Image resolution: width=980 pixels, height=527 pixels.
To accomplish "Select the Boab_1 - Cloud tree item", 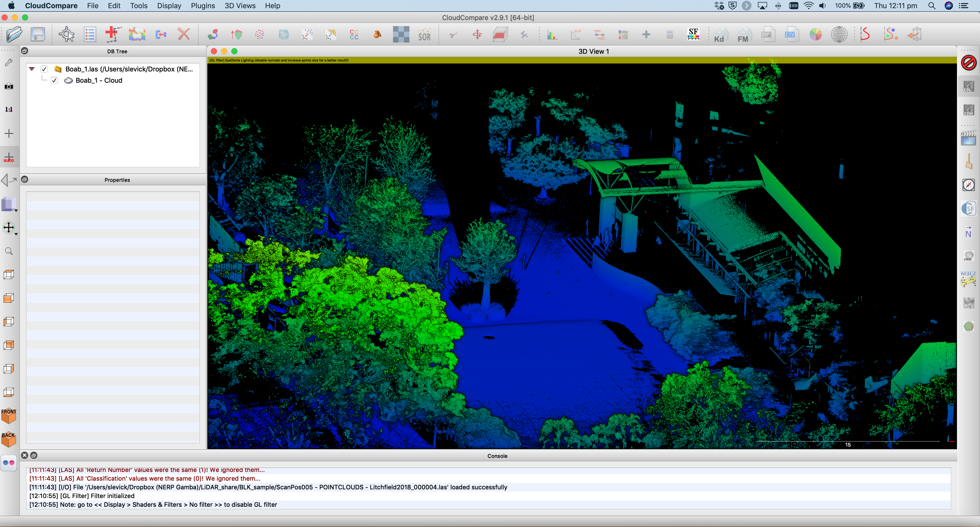I will point(99,80).
